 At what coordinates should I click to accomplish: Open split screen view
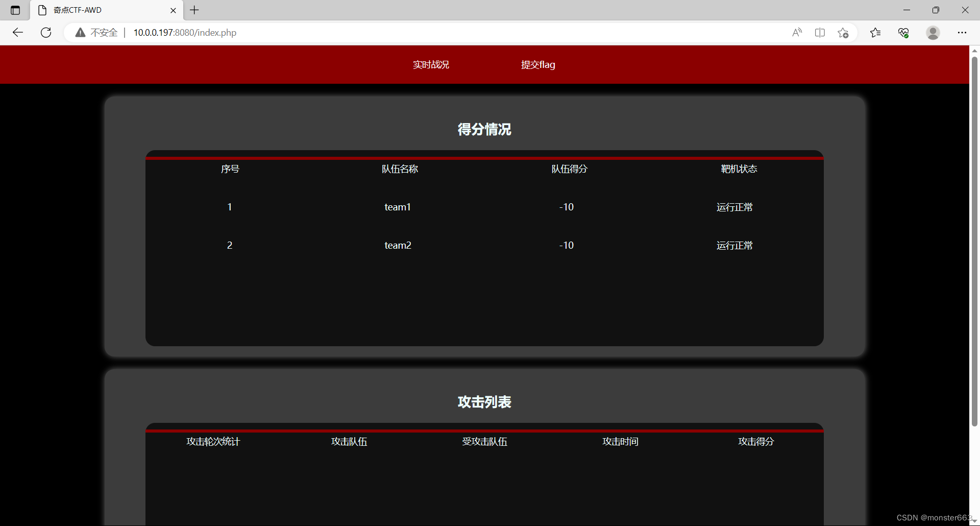coord(820,33)
